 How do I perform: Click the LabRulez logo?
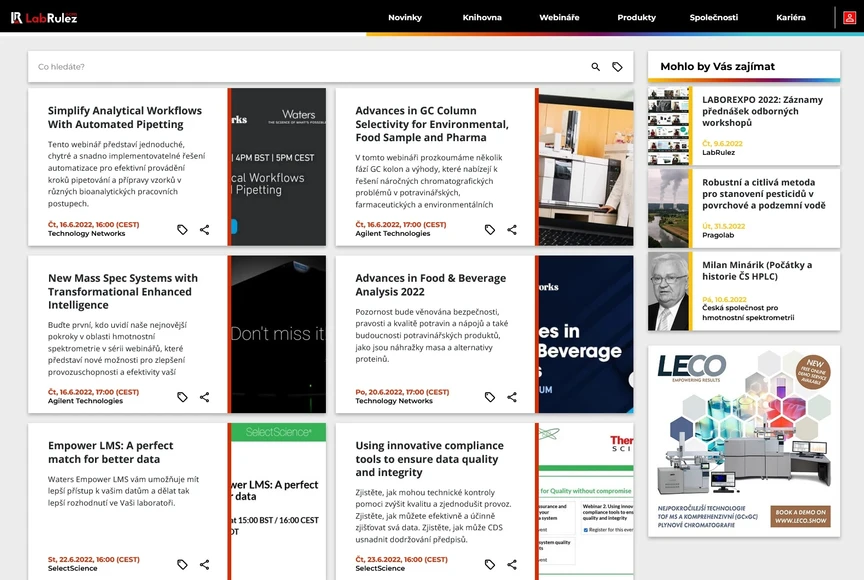[x=45, y=17]
